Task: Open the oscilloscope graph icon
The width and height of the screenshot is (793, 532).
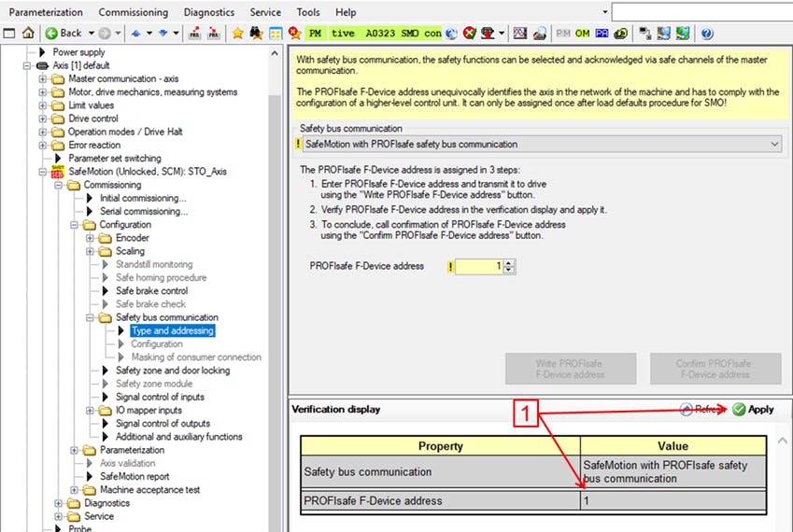Action: 520,34
